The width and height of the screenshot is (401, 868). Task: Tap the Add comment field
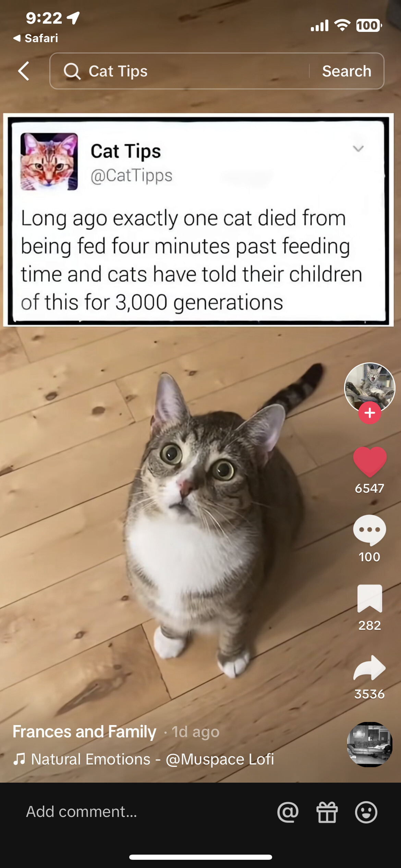144,812
